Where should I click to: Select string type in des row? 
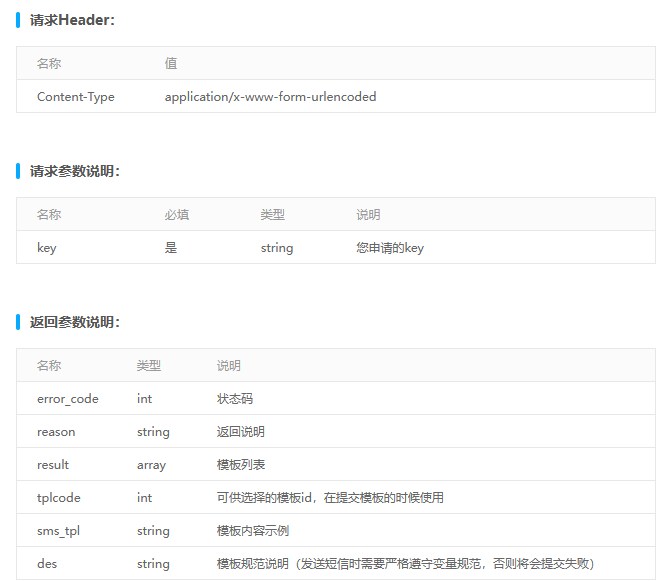[x=153, y=564]
